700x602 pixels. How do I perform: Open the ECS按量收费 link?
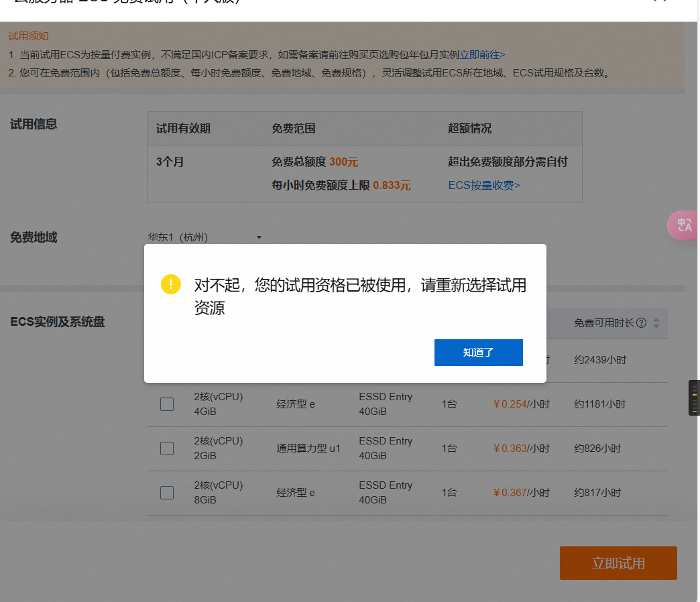pyautogui.click(x=483, y=185)
